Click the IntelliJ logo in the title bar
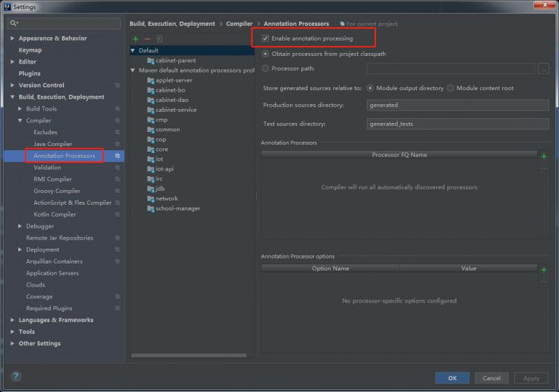559x392 pixels. coord(7,6)
